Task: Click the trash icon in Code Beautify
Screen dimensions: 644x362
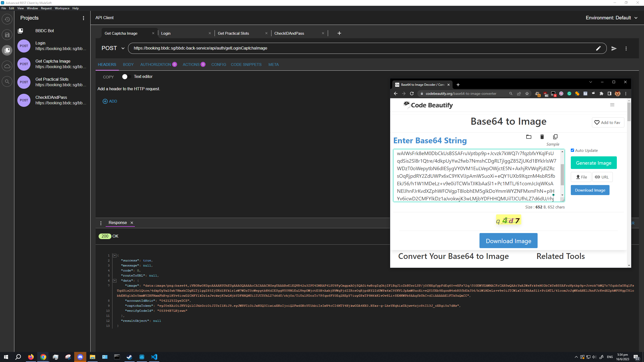Action: point(542,137)
